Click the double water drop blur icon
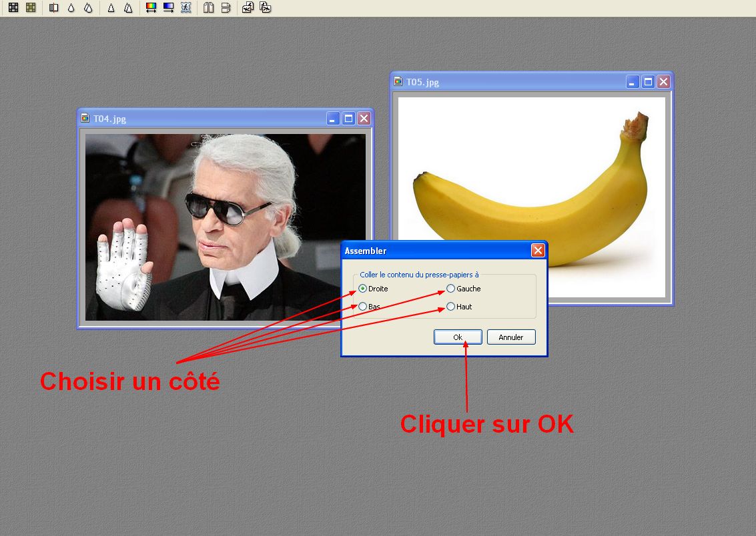This screenshot has width=756, height=536. tap(88, 8)
